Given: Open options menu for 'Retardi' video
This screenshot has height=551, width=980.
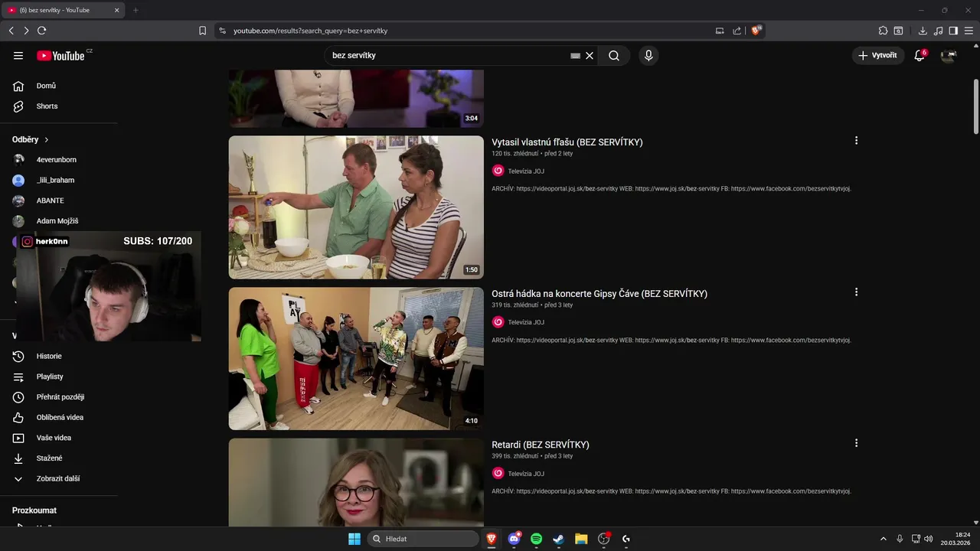Looking at the screenshot, I should tap(856, 443).
